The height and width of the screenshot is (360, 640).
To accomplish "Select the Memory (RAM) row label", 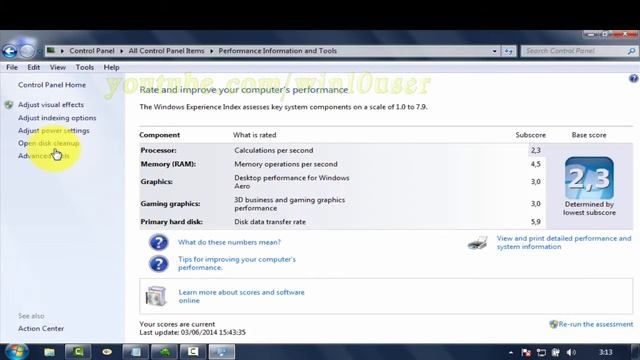I will point(168,164).
